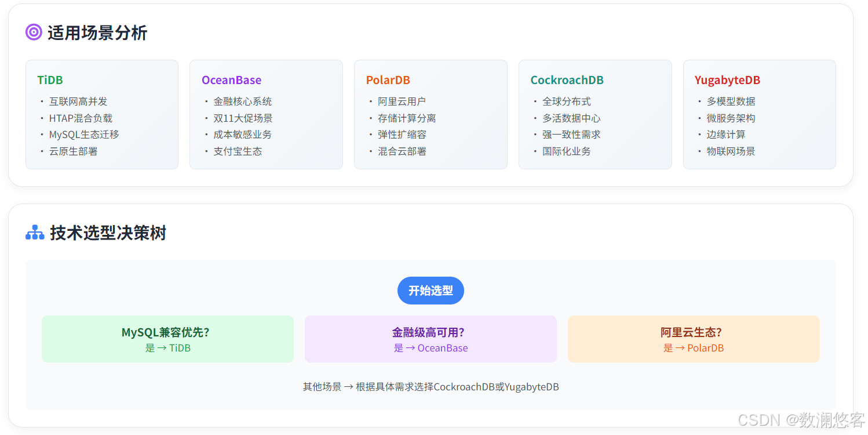The width and height of the screenshot is (868, 435).
Task: Click the 云原生部署 list item
Action: click(73, 151)
